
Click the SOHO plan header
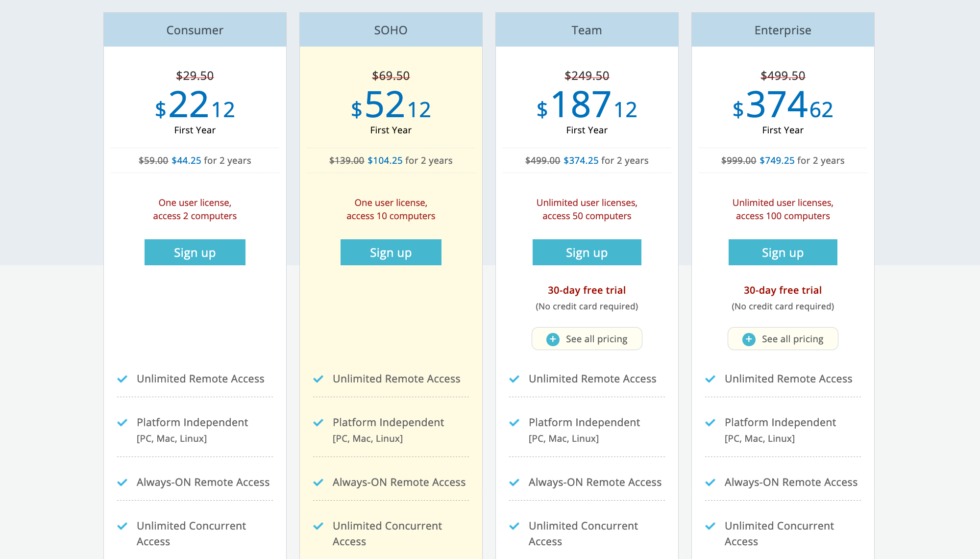coord(391,30)
